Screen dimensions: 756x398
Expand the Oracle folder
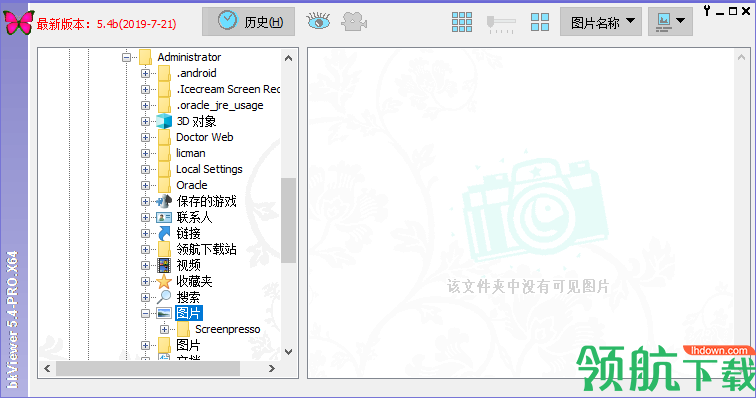(145, 185)
